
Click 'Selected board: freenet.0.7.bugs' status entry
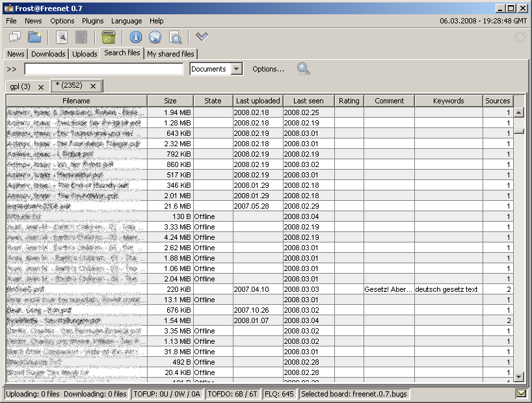(354, 394)
